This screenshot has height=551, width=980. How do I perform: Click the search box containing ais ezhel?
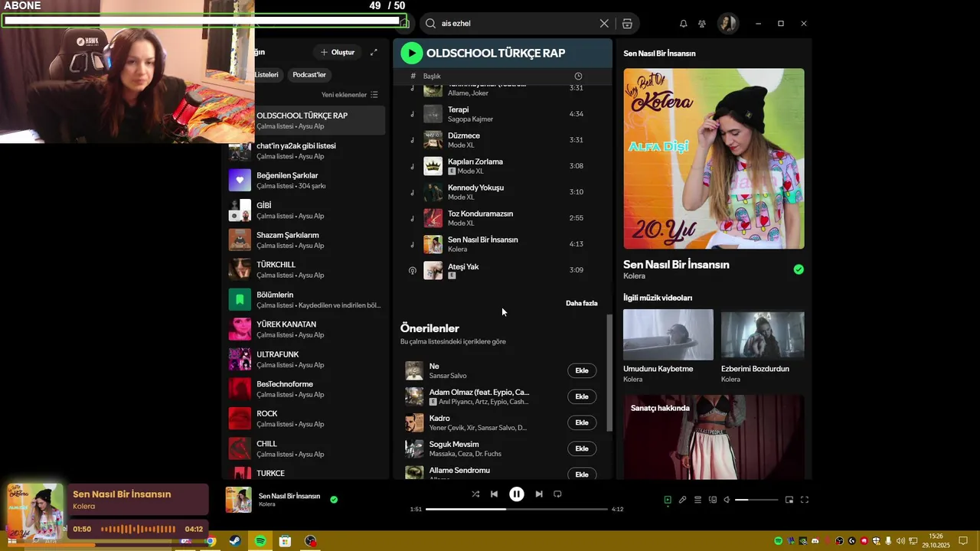coord(518,24)
